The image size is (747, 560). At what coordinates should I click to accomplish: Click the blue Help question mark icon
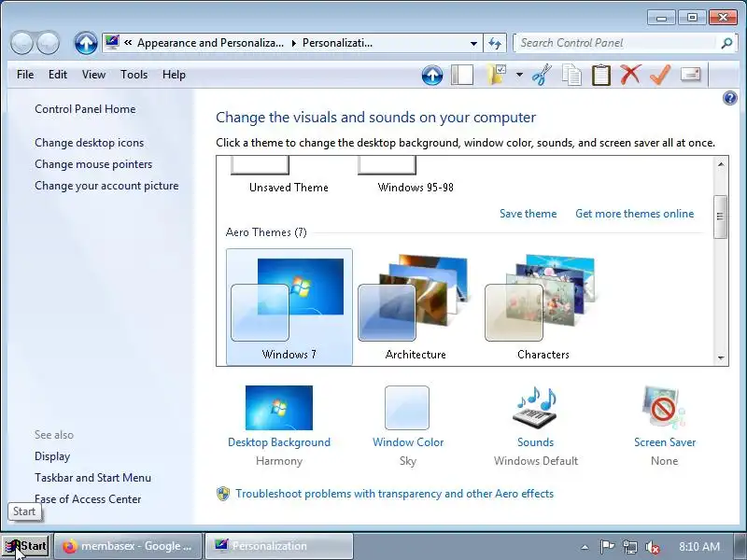[x=729, y=99]
